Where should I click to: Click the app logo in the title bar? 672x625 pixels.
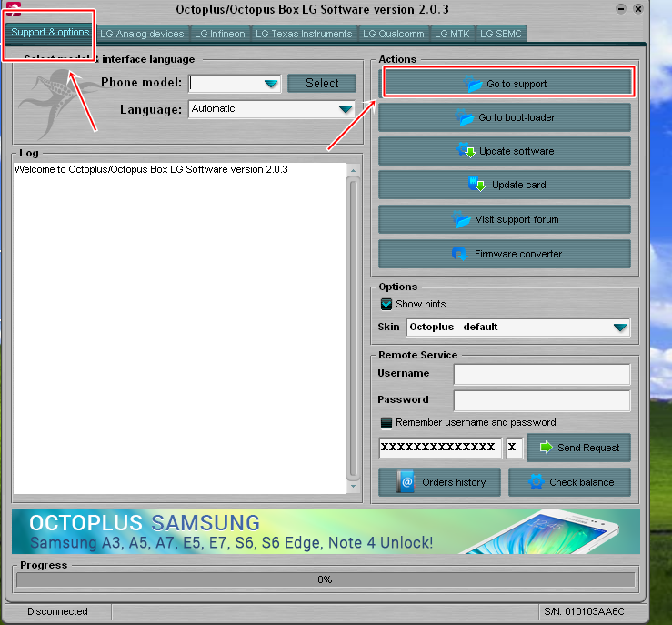pyautogui.click(x=14, y=8)
